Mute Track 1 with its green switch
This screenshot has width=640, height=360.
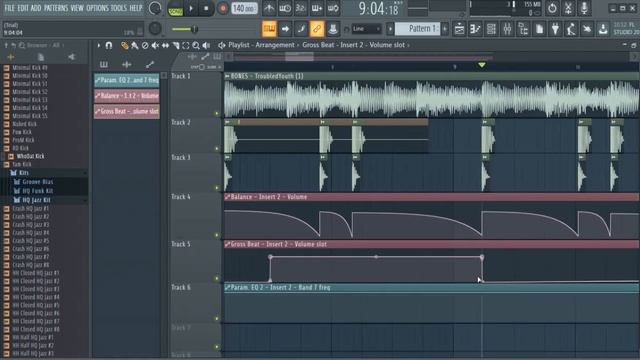tap(217, 113)
